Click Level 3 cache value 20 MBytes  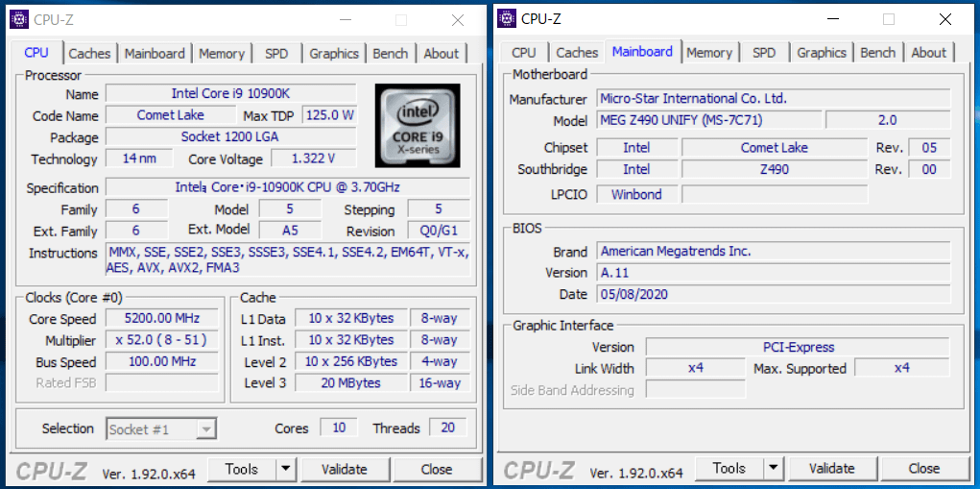point(351,382)
